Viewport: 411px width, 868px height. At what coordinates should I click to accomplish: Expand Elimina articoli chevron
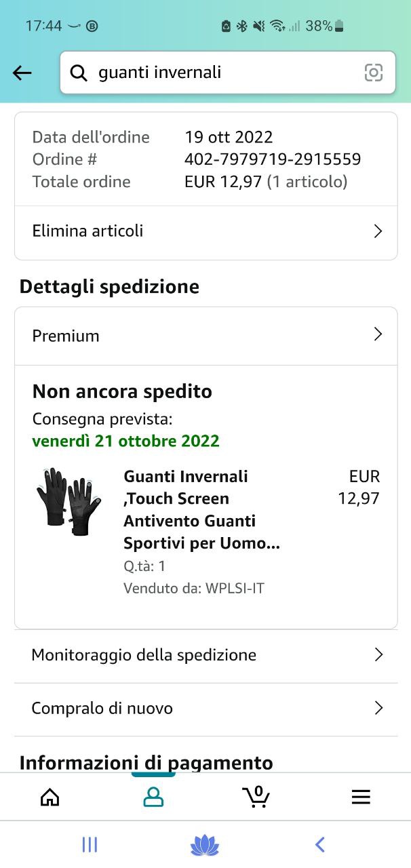(378, 231)
